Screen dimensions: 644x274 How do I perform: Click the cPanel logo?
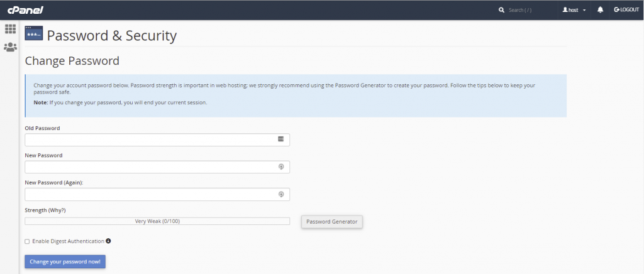coord(25,10)
